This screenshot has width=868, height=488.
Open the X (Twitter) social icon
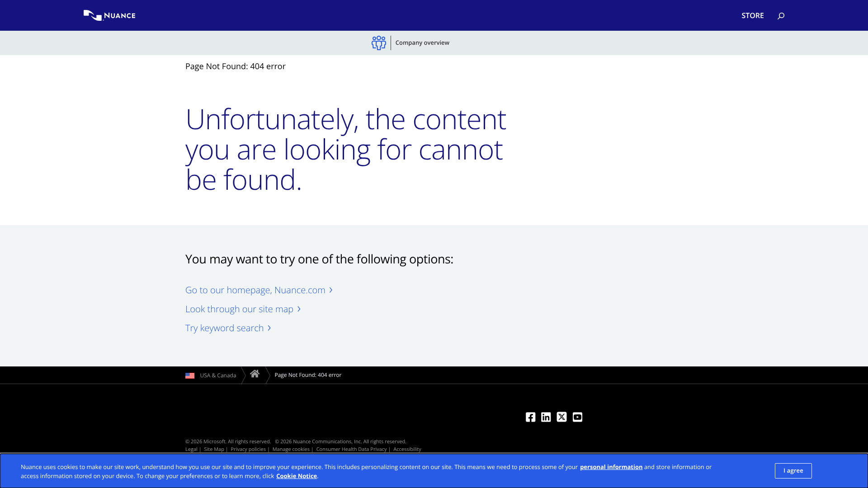pos(561,417)
